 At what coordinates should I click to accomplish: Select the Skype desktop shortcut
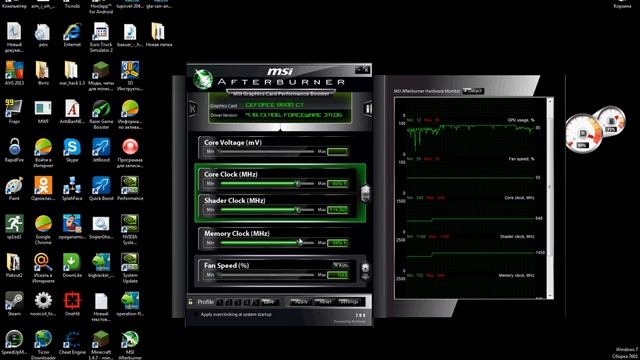click(72, 150)
